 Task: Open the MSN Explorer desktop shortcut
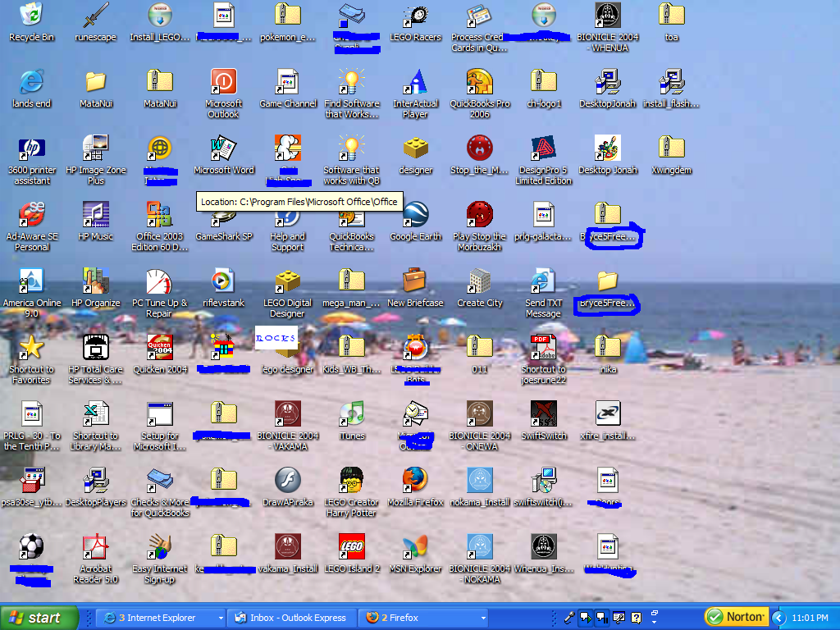coord(415,547)
